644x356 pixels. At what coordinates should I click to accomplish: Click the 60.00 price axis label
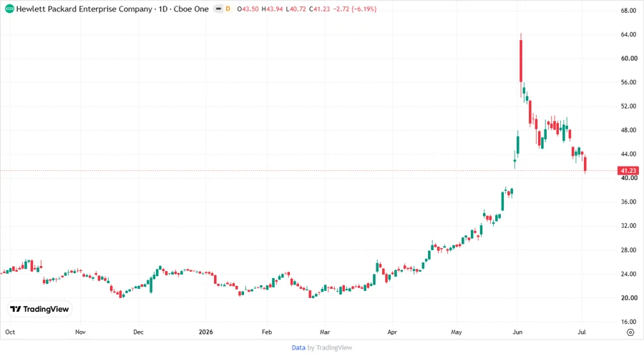[629, 58]
